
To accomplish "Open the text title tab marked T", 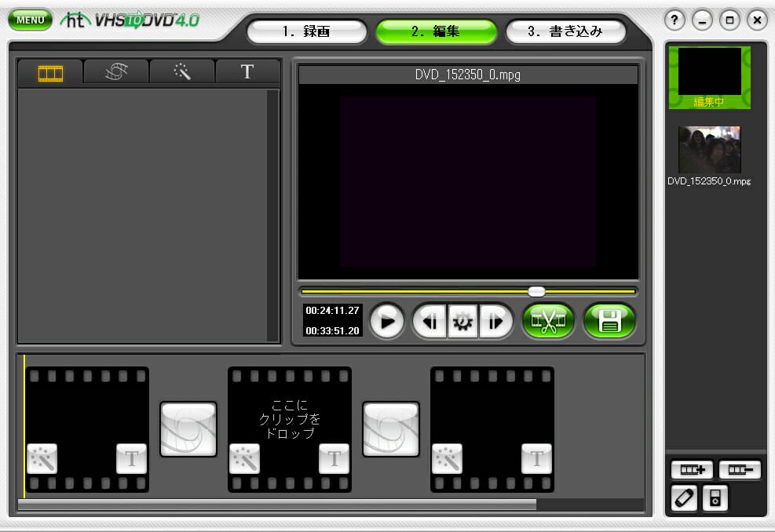I will (x=247, y=73).
